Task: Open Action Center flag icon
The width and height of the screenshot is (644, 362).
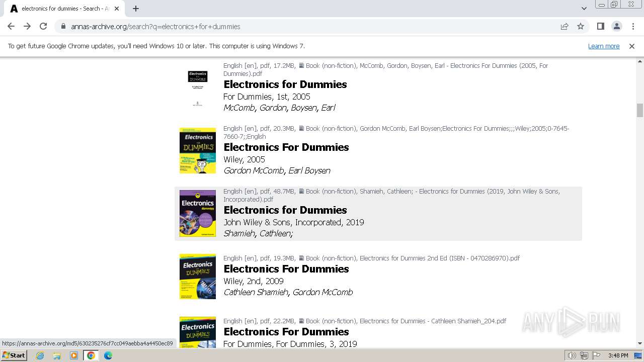Action: pos(596,355)
